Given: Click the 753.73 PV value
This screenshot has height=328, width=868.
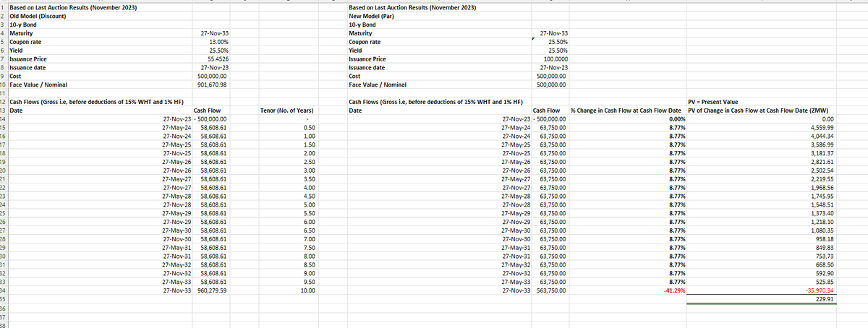Looking at the screenshot, I should (x=825, y=256).
